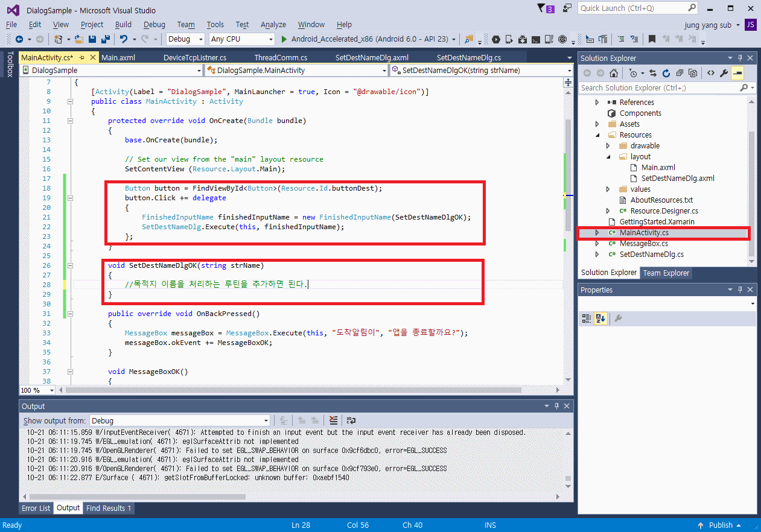This screenshot has height=532, width=761.
Task: Click the Show All Files icon
Action: point(693,73)
